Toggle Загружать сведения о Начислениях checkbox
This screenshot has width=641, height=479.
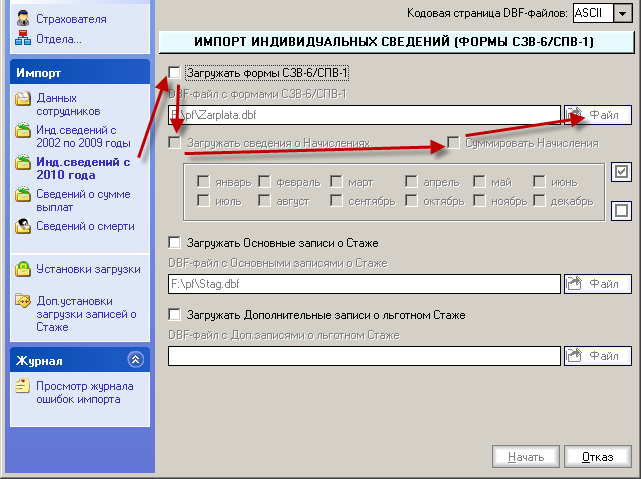[x=174, y=143]
